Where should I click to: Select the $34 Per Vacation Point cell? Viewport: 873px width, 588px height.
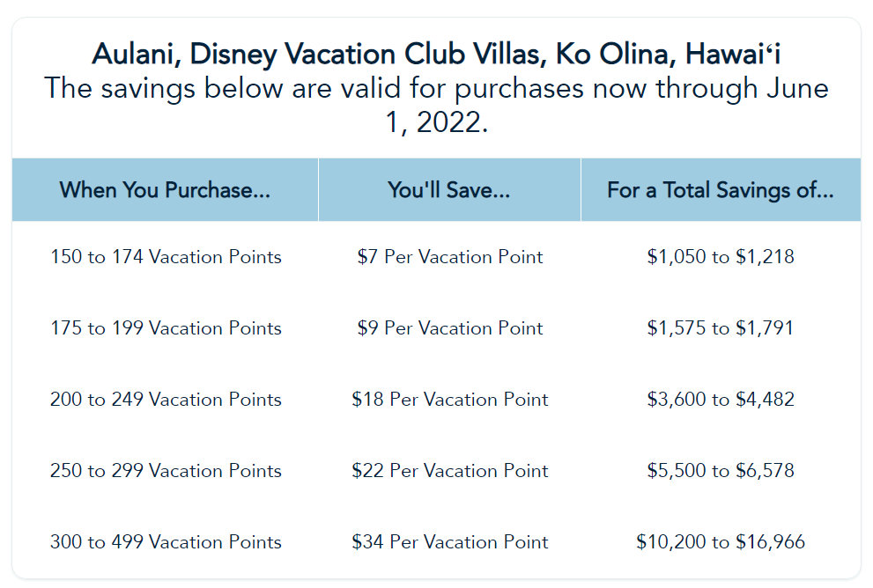click(x=449, y=542)
